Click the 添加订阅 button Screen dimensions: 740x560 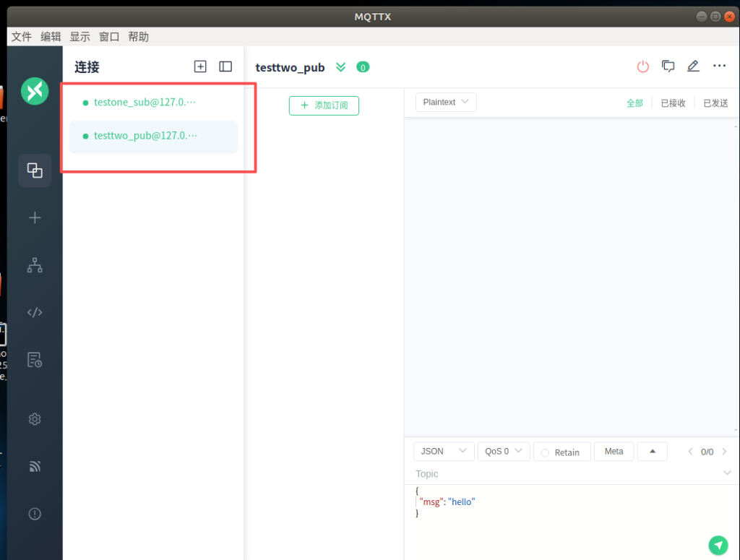(x=324, y=105)
